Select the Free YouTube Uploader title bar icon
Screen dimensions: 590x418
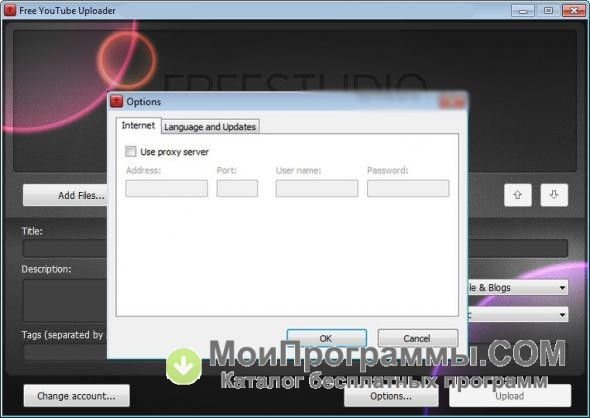coord(10,10)
